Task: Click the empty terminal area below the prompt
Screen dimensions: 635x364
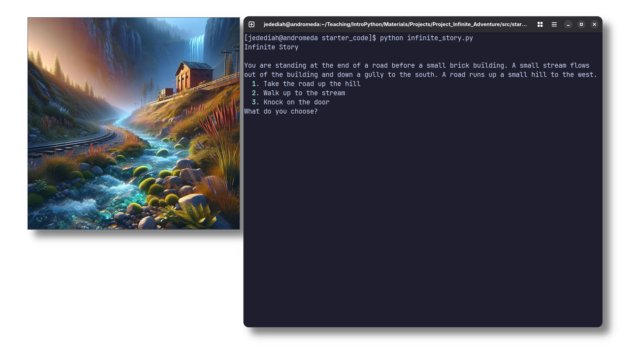Action: coord(423,219)
